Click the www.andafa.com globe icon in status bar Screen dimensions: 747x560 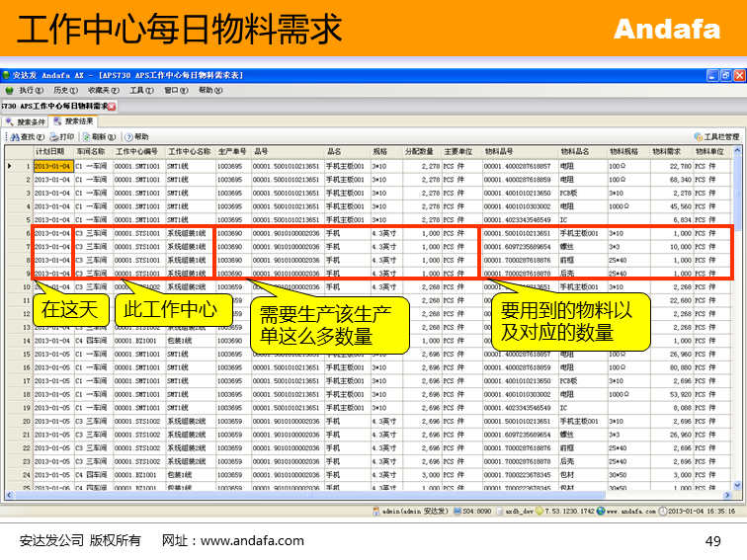[601, 511]
